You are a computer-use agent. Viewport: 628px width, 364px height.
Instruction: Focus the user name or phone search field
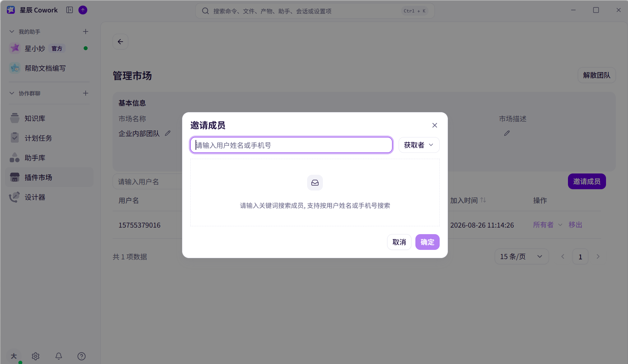(x=291, y=145)
